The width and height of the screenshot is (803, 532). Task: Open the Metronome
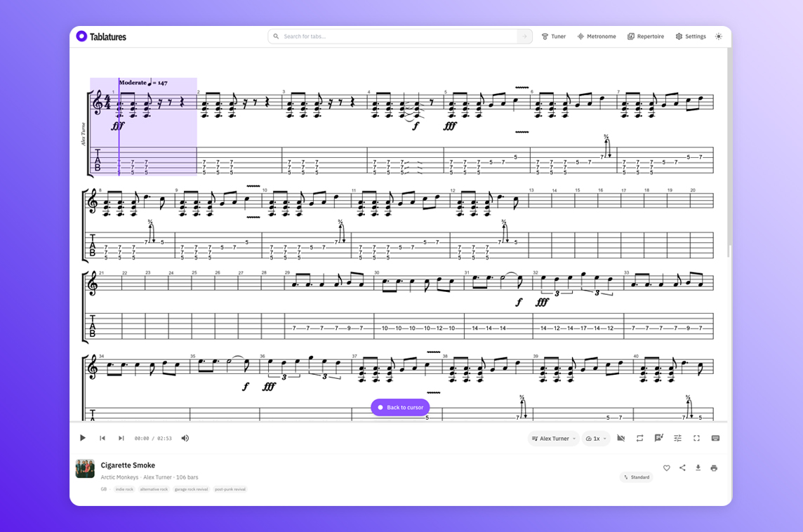597,36
